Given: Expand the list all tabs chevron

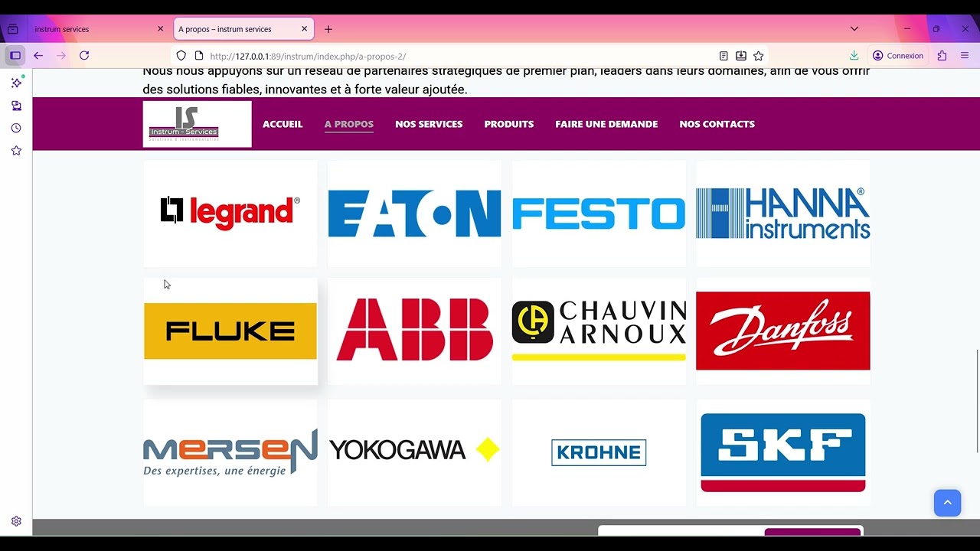Looking at the screenshot, I should click(x=854, y=29).
